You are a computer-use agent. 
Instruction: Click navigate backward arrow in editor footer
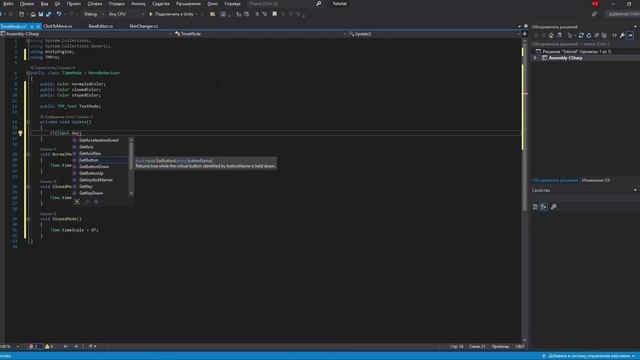[65, 347]
